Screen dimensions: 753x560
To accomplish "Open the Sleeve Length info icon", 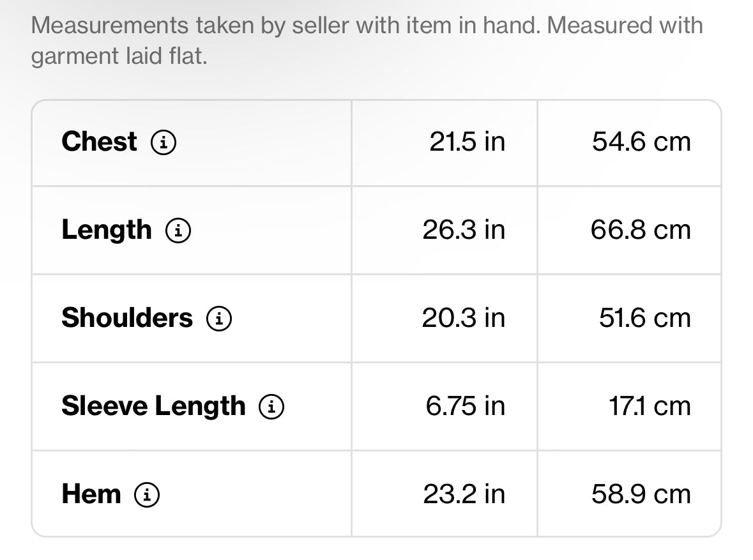I will click(x=271, y=407).
